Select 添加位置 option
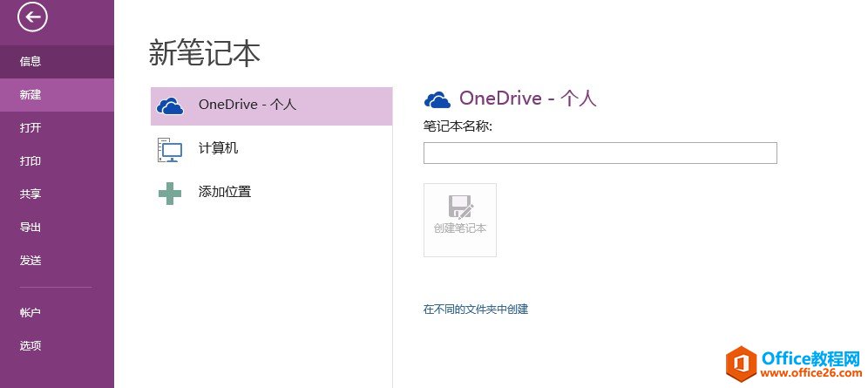 (225, 192)
